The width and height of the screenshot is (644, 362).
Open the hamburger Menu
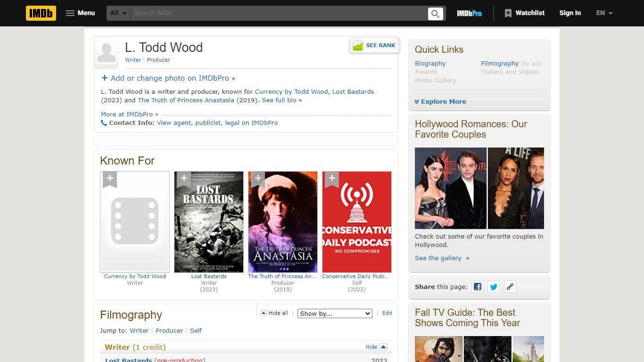tap(81, 13)
